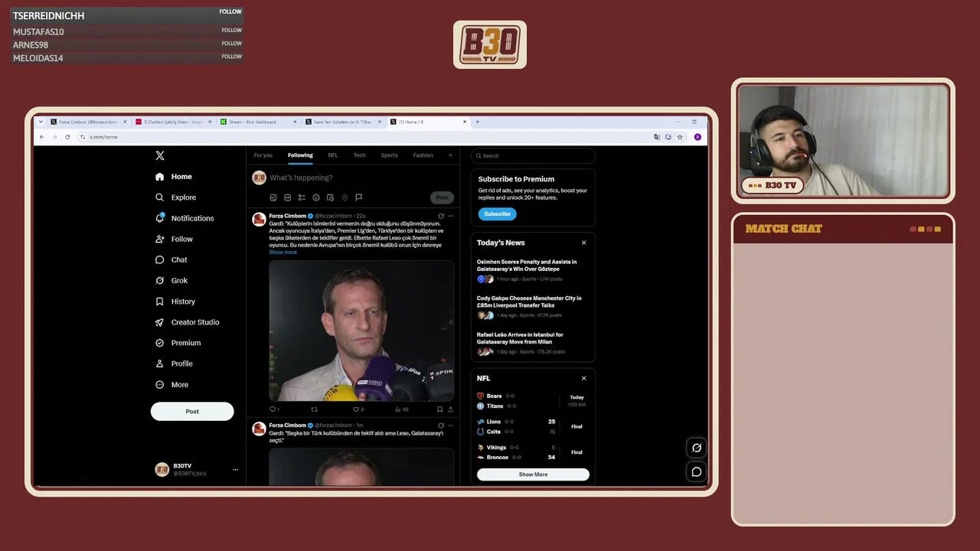Click the X search box
Image resolution: width=980 pixels, height=551 pixels.
533,155
